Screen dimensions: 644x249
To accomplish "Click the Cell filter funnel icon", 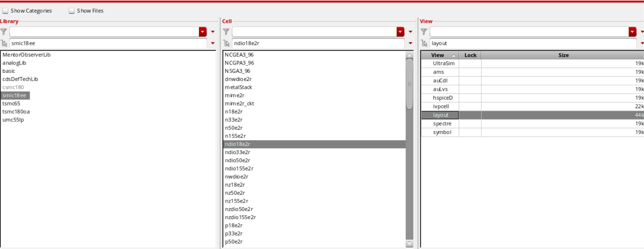I will 226,32.
